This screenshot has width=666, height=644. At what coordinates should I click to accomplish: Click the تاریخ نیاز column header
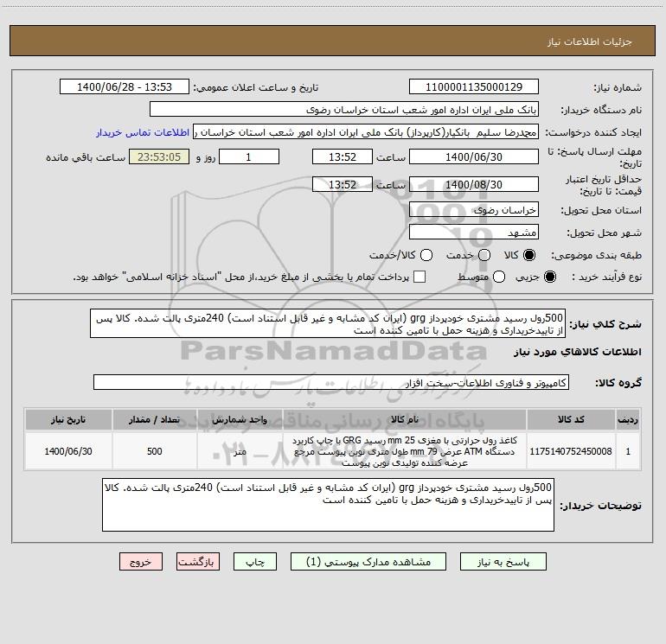coord(68,419)
